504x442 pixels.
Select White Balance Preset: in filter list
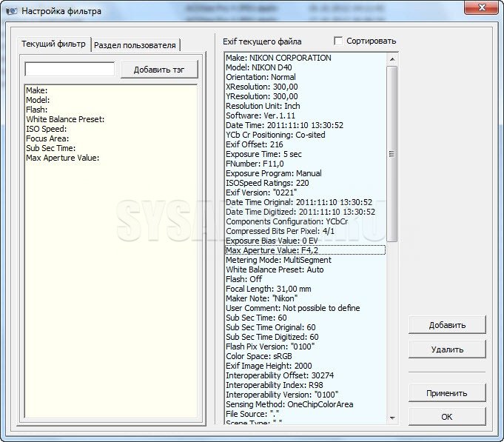[x=65, y=119]
